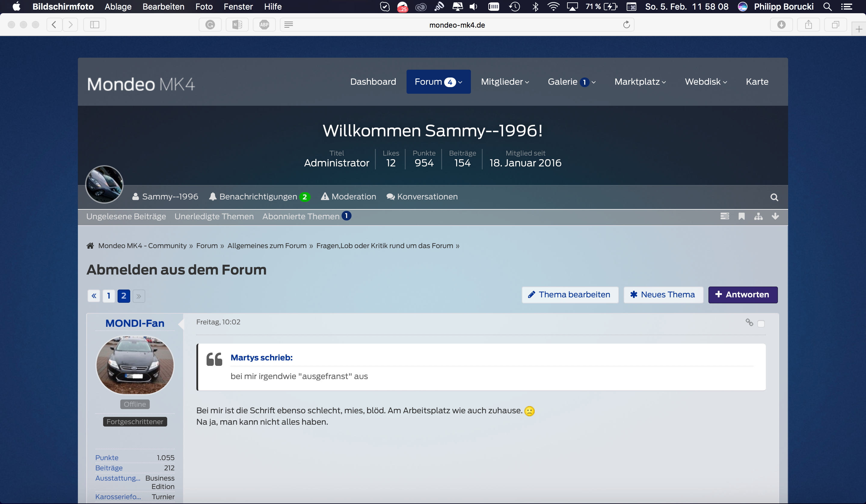Expand the Webdisk navigation dropdown

tap(705, 82)
